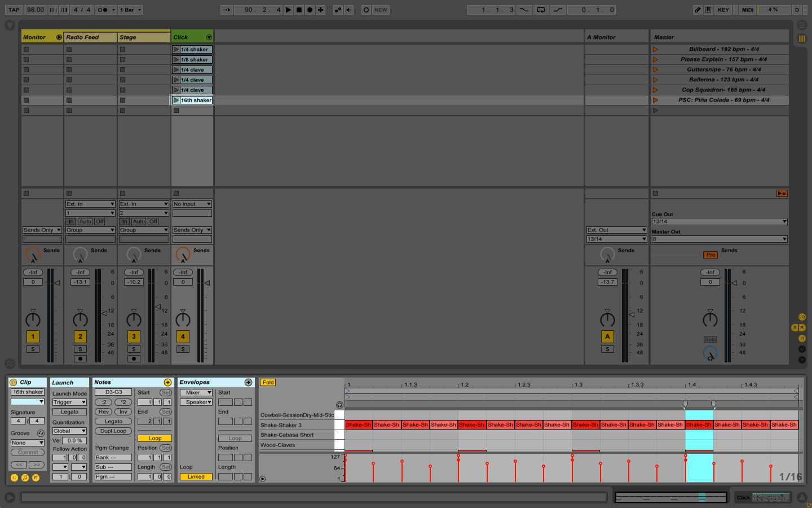
Task: Toggle the yellow Loop switch in Notes
Action: 155,439
